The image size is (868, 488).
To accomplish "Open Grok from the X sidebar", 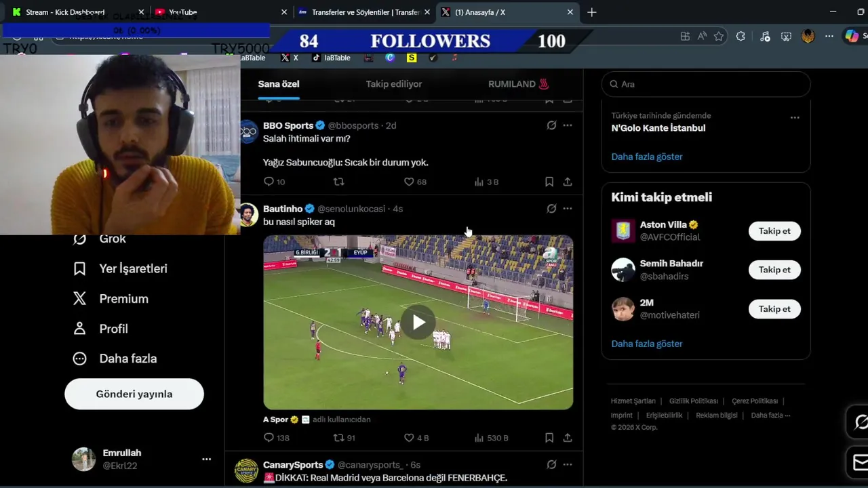I will pyautogui.click(x=99, y=239).
